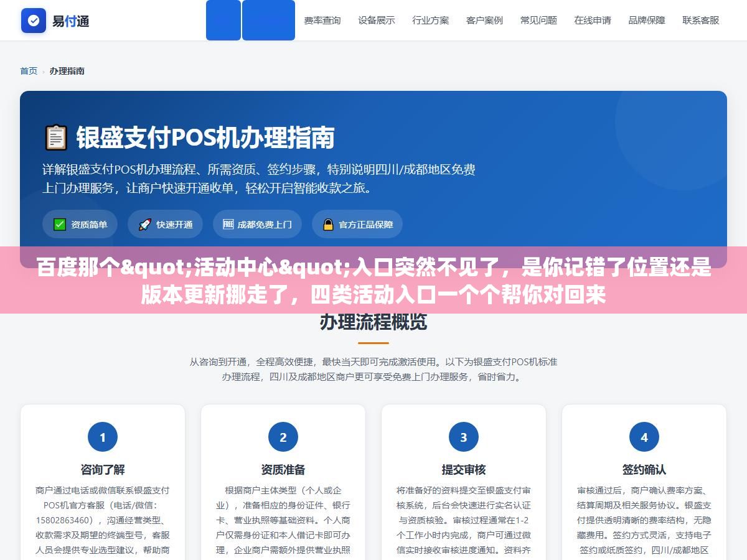The width and height of the screenshot is (747, 560).
Task: Open 在线申请 menu item
Action: click(x=593, y=21)
